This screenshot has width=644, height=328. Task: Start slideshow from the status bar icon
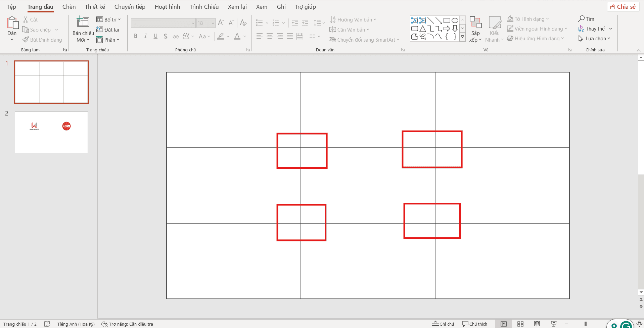pyautogui.click(x=554, y=324)
